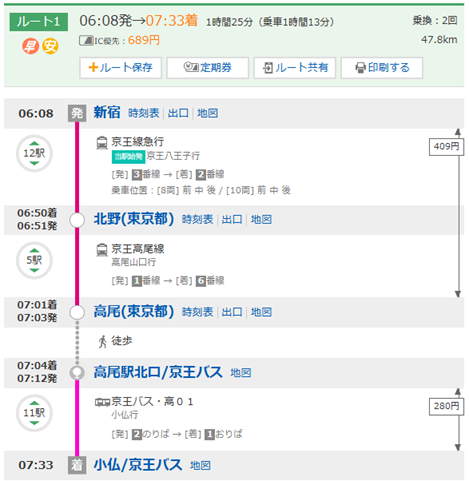This screenshot has height=481, width=469.
Task: Expand the 12駅 stops list after Shinjuku
Action: 34,153
